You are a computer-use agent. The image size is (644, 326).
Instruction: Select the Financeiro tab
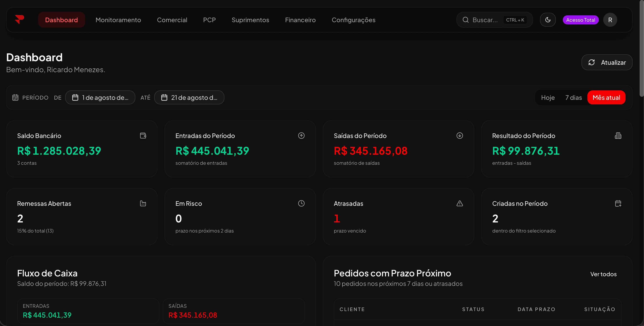300,20
